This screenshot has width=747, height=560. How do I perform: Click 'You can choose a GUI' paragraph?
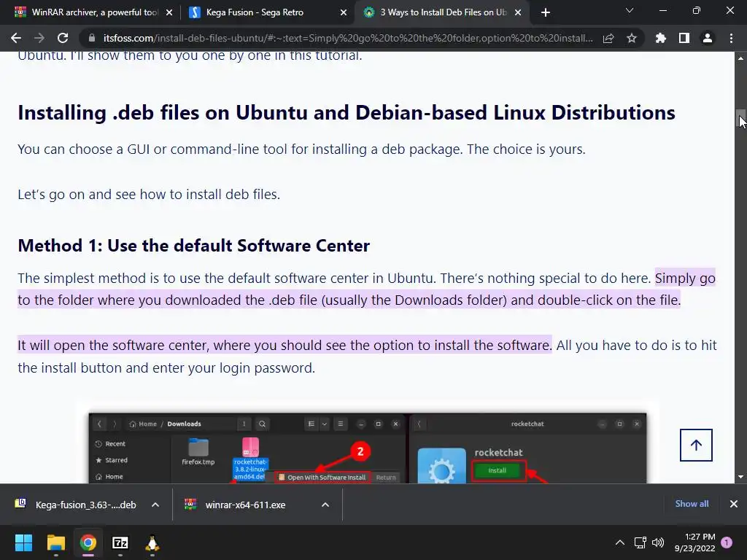click(301, 149)
